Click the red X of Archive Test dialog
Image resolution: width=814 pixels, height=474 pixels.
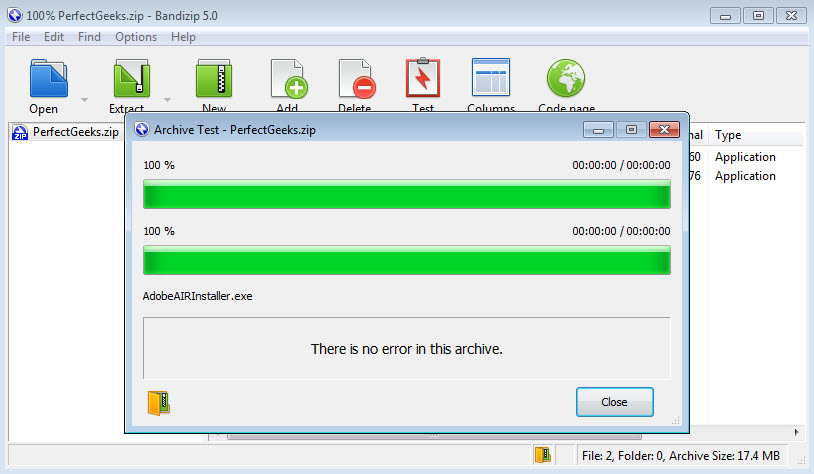coord(664,130)
